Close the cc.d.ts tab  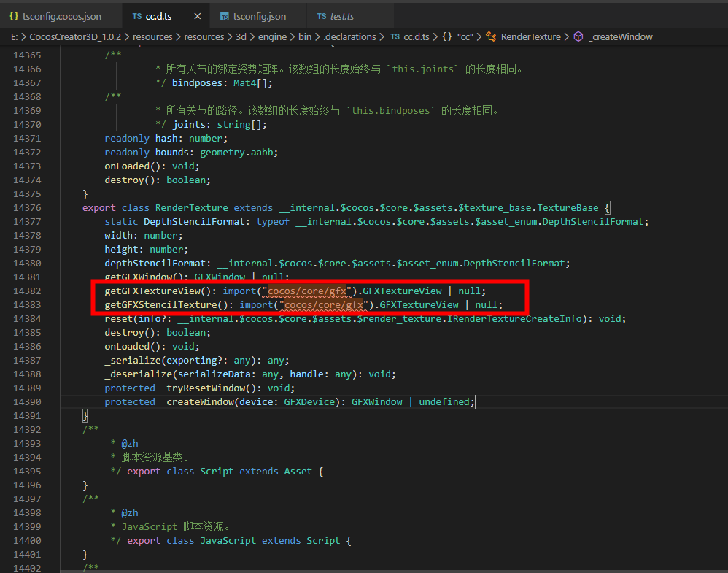(198, 16)
